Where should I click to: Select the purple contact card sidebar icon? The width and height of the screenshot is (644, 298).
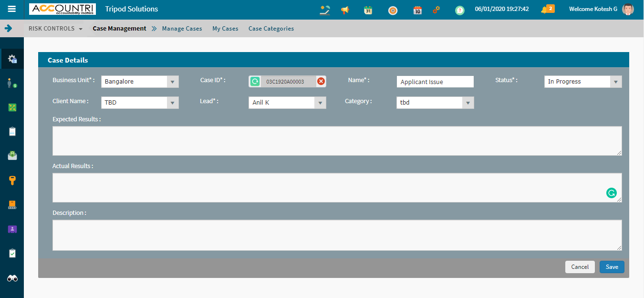[x=12, y=229]
